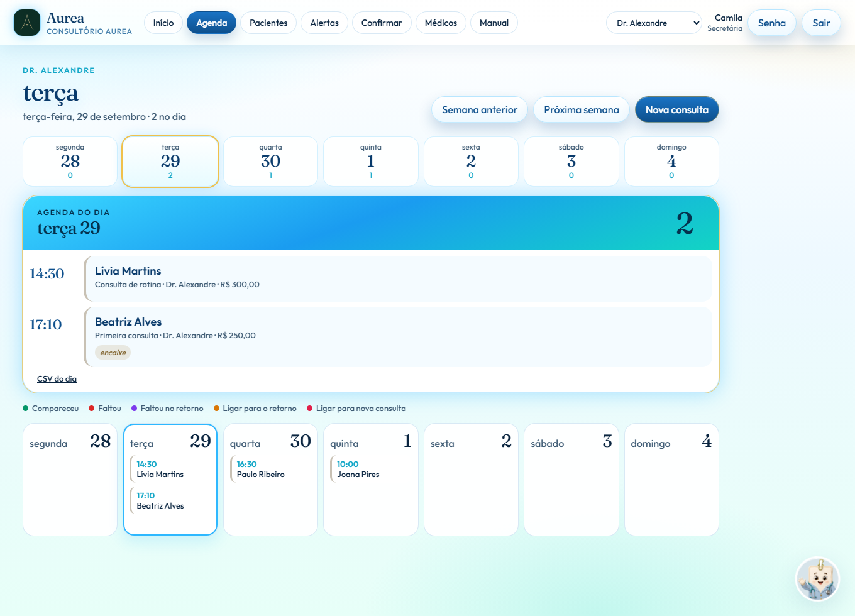Open the 17:10 Beatriz Alves weekly grid entry

tap(170, 500)
